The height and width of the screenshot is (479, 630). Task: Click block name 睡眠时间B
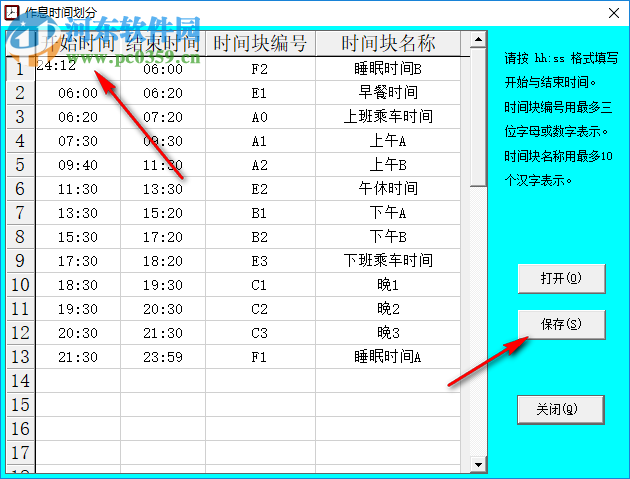(x=388, y=69)
